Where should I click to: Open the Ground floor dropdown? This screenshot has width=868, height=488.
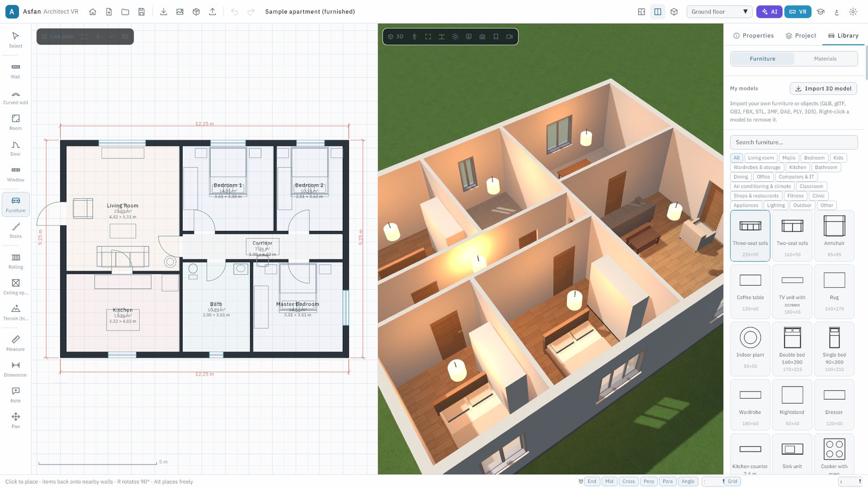click(719, 11)
